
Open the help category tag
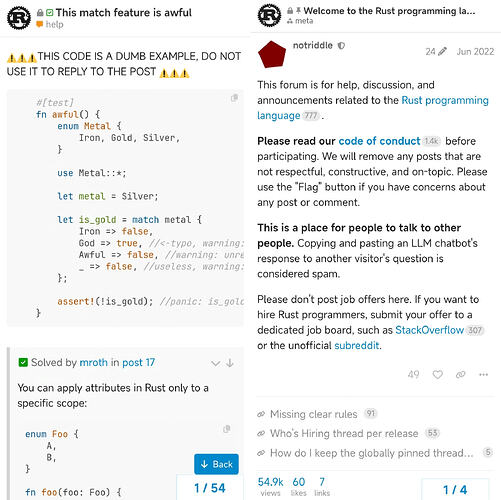50,24
